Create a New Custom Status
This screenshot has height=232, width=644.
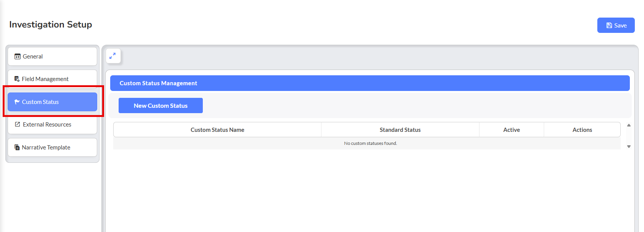(x=160, y=106)
